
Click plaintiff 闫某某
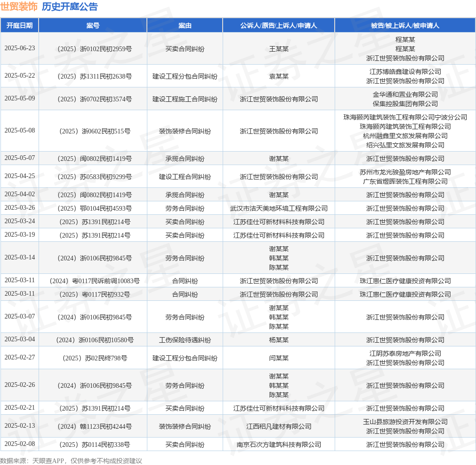[279, 358]
